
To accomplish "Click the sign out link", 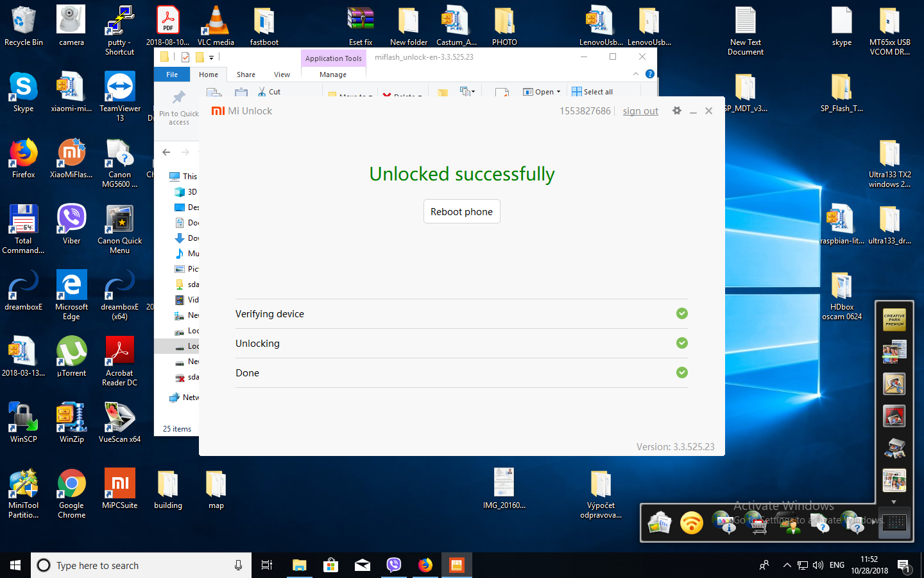I will tap(640, 111).
